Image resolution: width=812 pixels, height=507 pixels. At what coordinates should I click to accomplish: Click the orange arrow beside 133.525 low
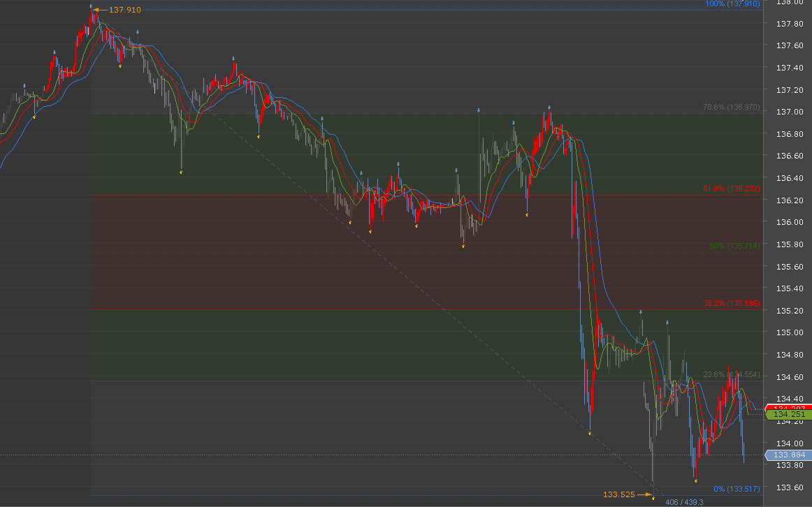click(646, 494)
